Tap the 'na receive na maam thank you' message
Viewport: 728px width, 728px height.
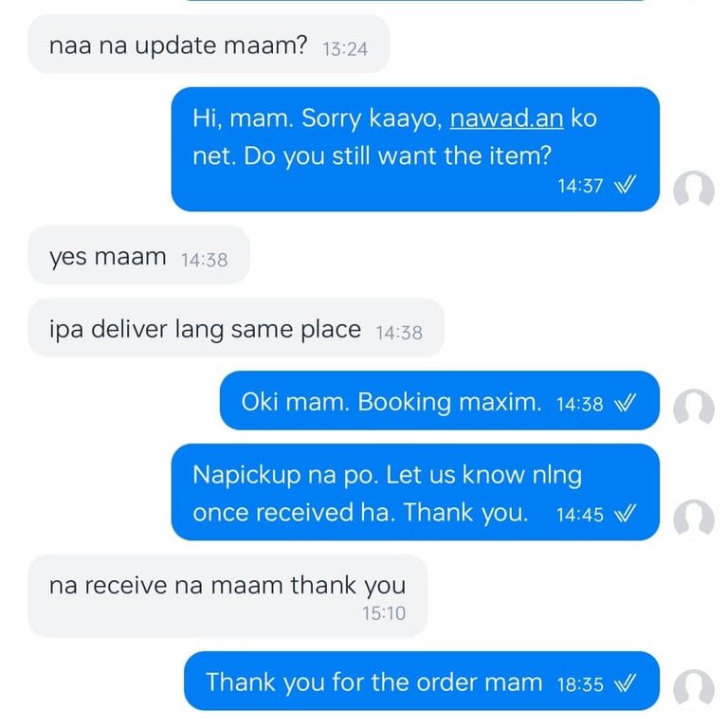(227, 595)
